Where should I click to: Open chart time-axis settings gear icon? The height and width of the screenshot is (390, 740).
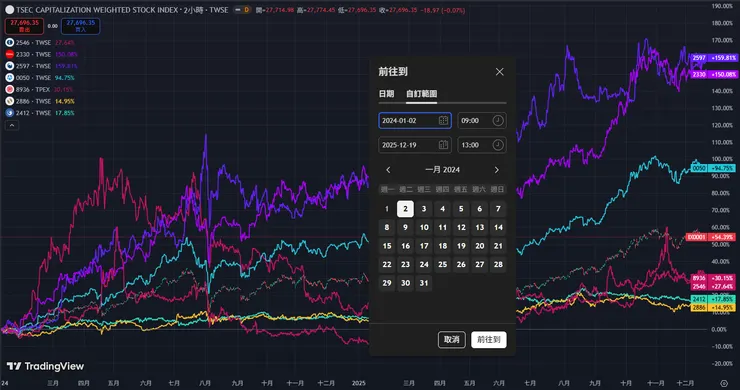[x=724, y=383]
